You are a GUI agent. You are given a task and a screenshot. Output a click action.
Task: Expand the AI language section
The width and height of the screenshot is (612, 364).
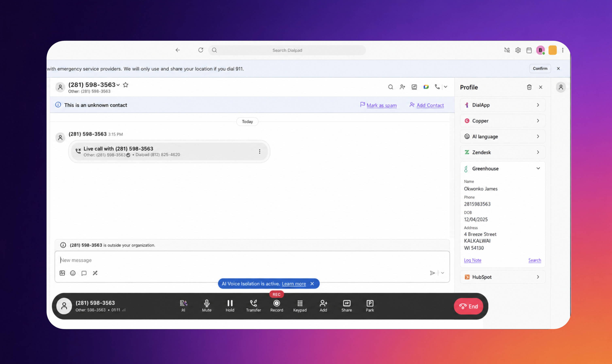click(503, 136)
